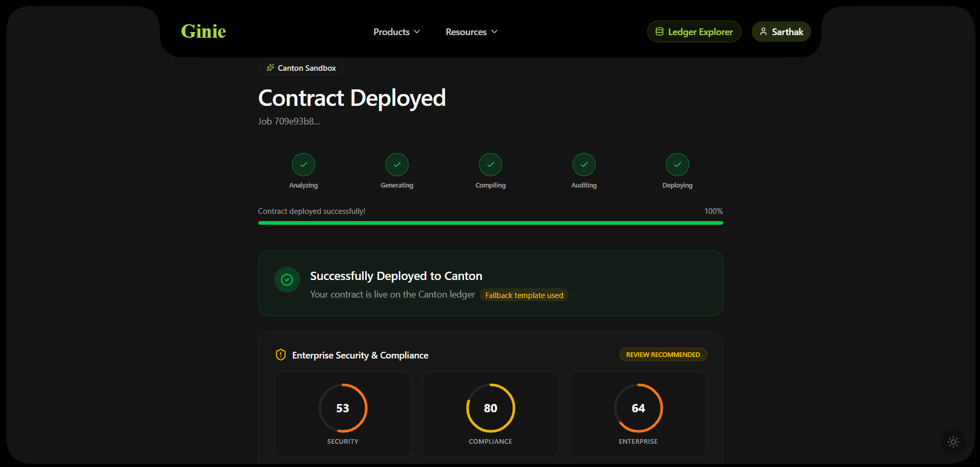Click the Successfully Deployed to Canton heading

click(x=396, y=276)
